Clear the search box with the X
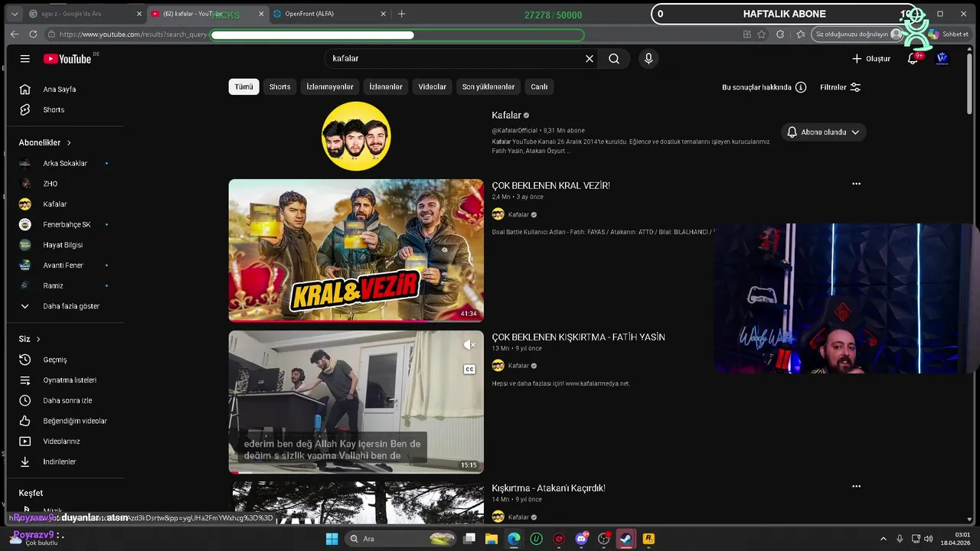 (590, 59)
